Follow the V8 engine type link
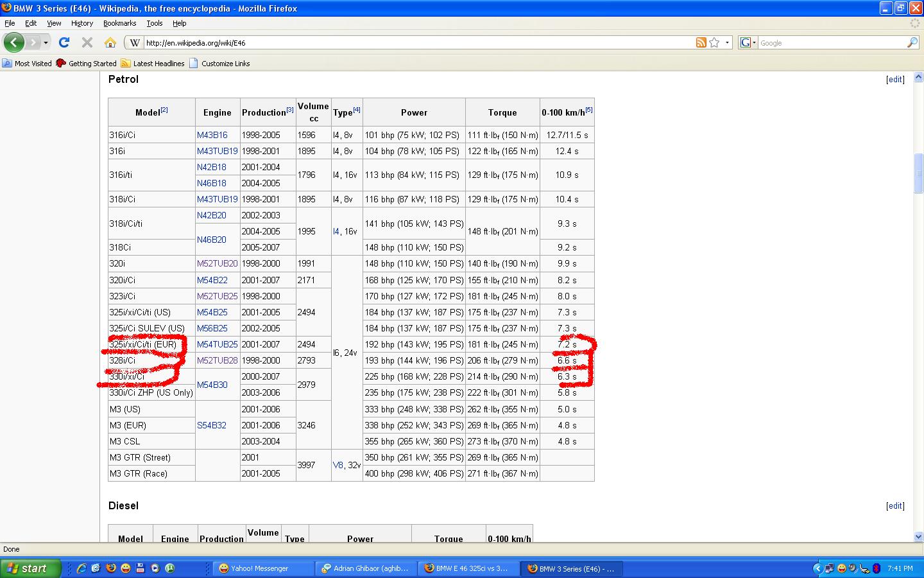The image size is (924, 578). coord(338,465)
